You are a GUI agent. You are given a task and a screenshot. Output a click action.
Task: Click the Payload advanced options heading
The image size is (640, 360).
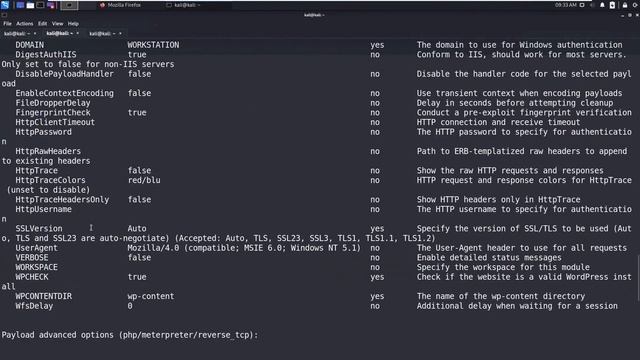[130, 335]
